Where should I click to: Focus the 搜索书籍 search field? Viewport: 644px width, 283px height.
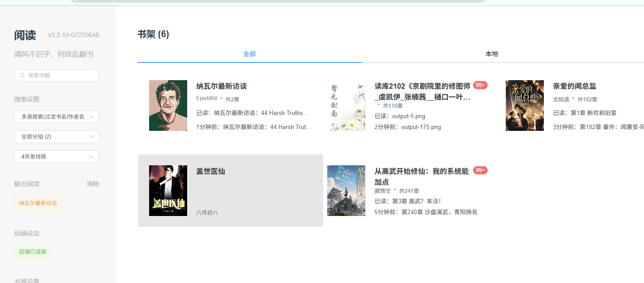[x=57, y=76]
